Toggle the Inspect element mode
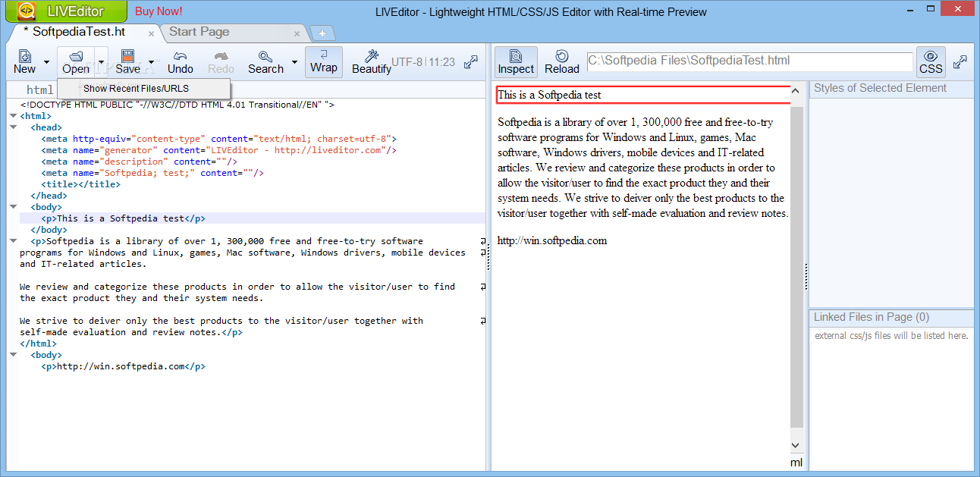Screen dimensions: 980x477 tap(516, 62)
